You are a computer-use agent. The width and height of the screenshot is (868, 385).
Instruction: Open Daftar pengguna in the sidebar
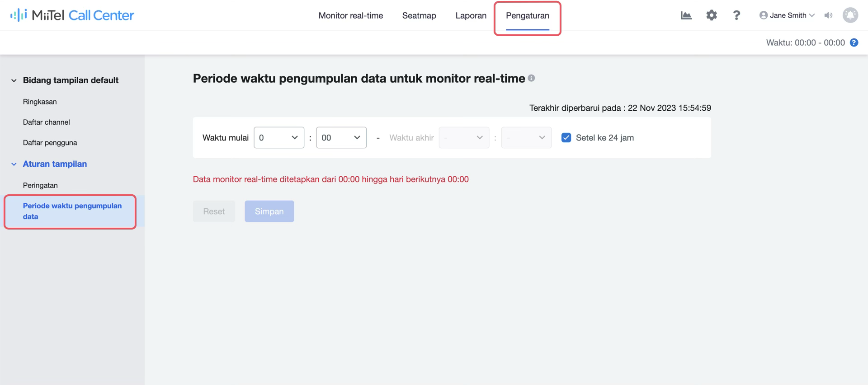(50, 142)
